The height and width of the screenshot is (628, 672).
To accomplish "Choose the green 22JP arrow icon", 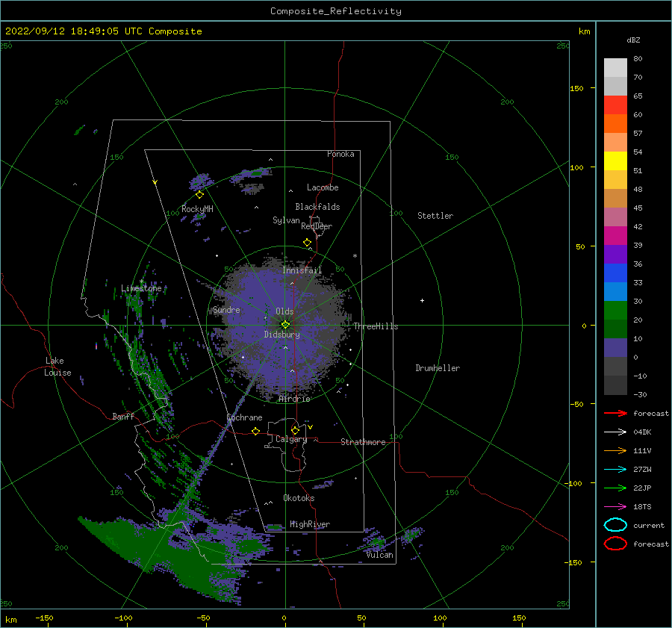I will click(x=615, y=488).
